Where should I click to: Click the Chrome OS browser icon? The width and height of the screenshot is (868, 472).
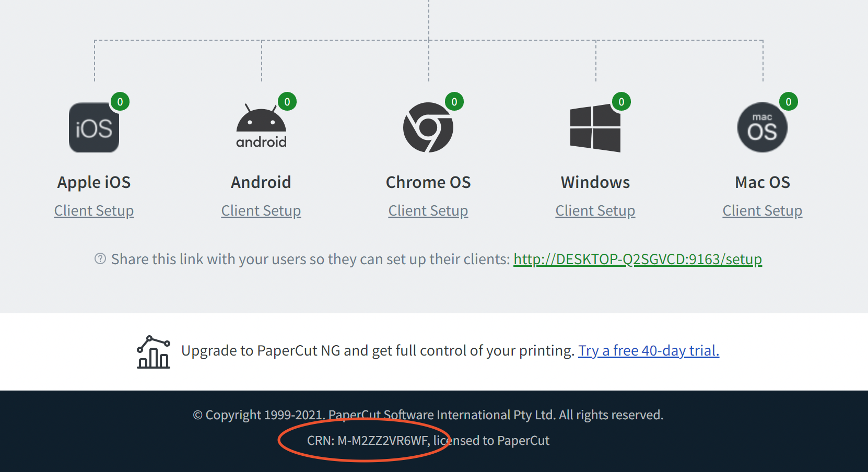pyautogui.click(x=428, y=127)
